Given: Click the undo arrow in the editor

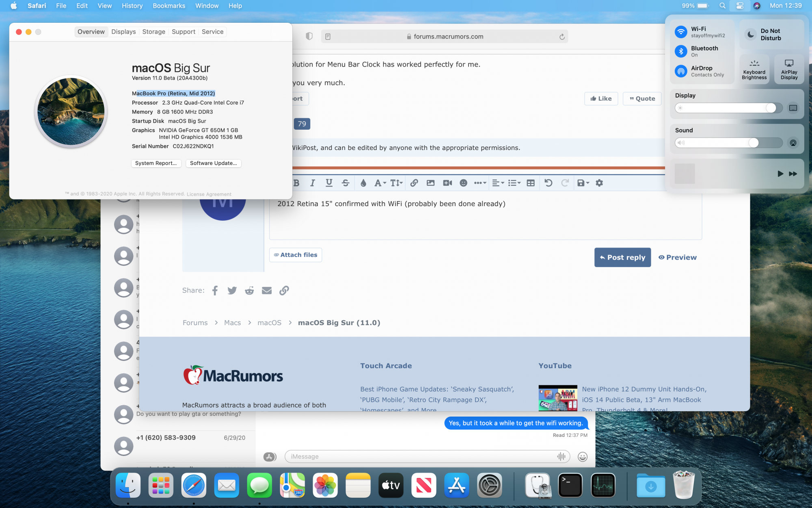Looking at the screenshot, I should pyautogui.click(x=548, y=183).
